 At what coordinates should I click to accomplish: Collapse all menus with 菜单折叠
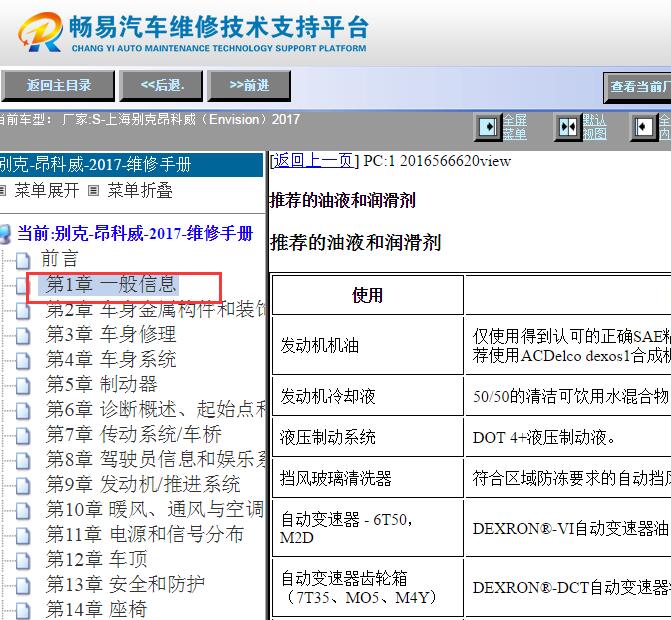pyautogui.click(x=140, y=190)
